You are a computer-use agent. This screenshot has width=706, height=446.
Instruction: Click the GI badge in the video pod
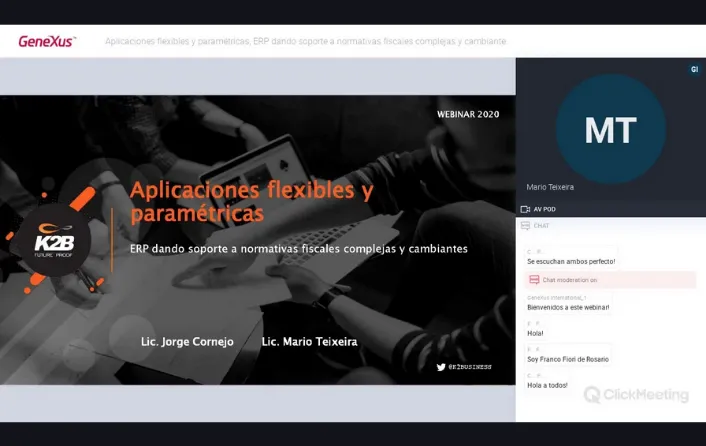tap(693, 70)
